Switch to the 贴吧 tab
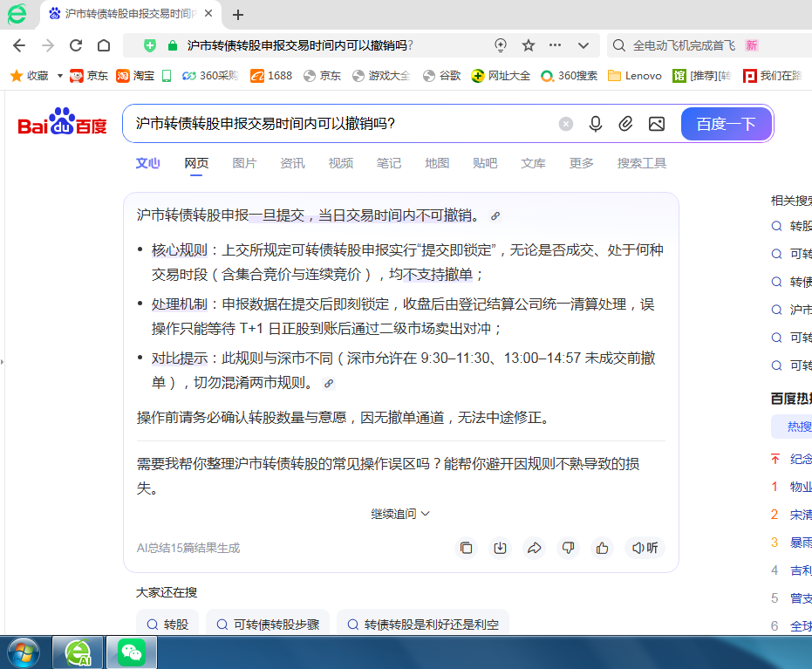This screenshot has width=812, height=669. coord(485,163)
